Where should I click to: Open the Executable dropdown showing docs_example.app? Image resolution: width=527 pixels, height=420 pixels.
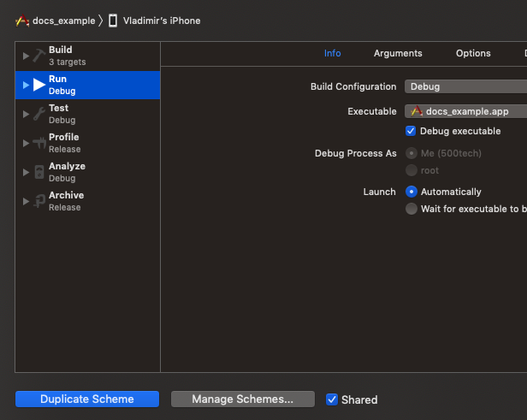tap(465, 111)
